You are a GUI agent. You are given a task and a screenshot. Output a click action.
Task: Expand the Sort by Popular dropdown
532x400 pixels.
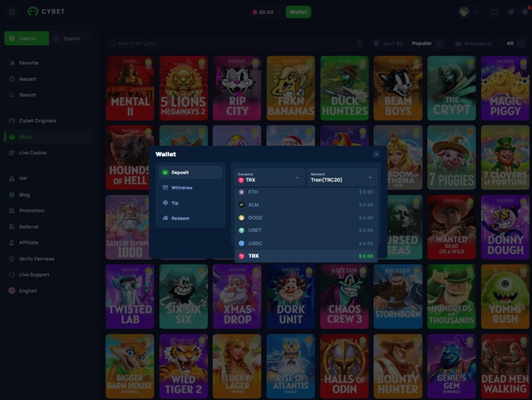[427, 44]
